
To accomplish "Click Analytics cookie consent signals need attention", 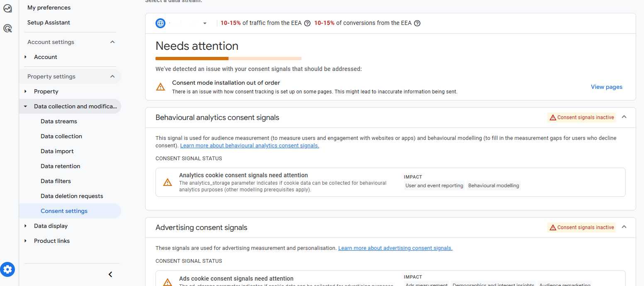I will pos(243,175).
